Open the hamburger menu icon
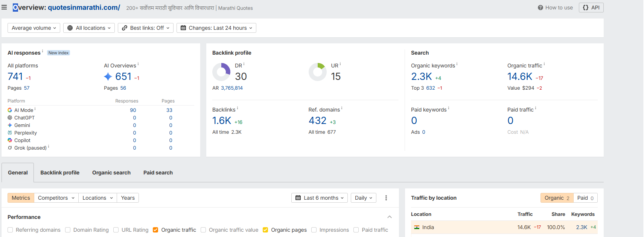Screen dimensions: 644x237 pos(4,7)
